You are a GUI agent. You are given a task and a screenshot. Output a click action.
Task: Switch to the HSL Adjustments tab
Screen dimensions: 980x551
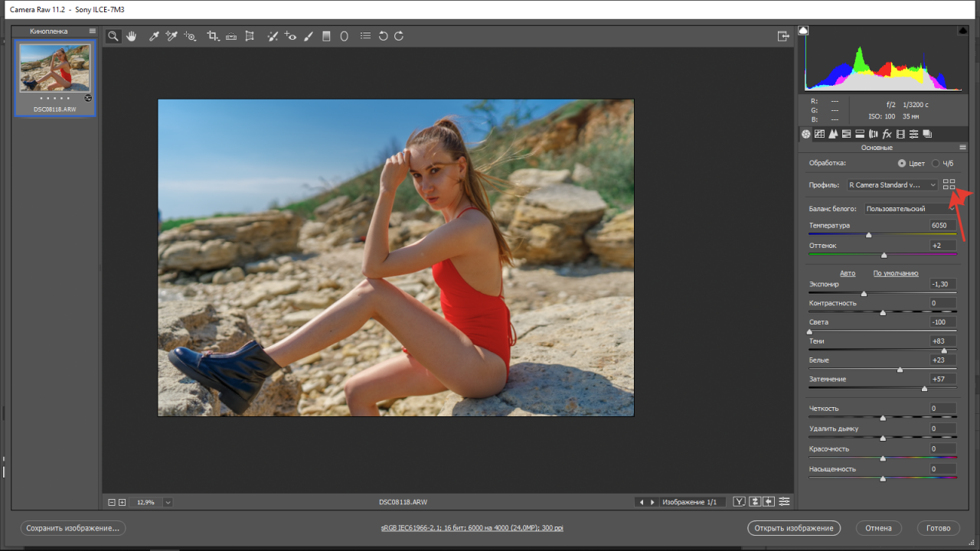pyautogui.click(x=846, y=134)
